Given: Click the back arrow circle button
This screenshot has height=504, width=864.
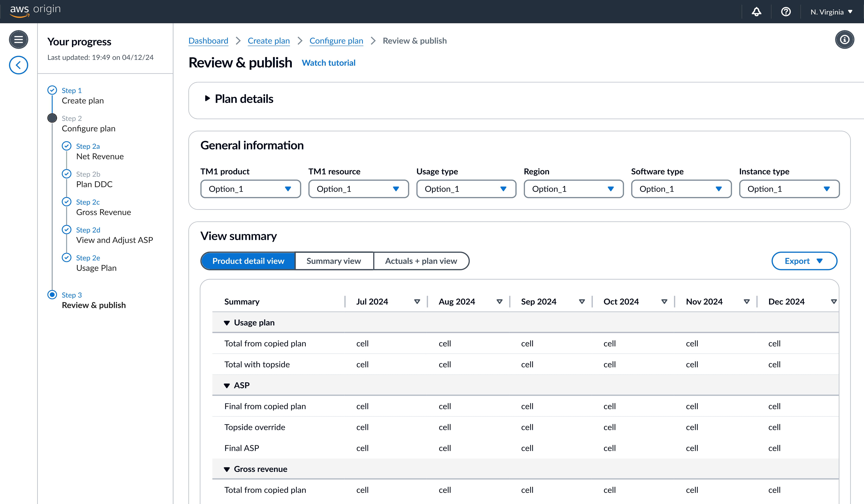Looking at the screenshot, I should 19,65.
